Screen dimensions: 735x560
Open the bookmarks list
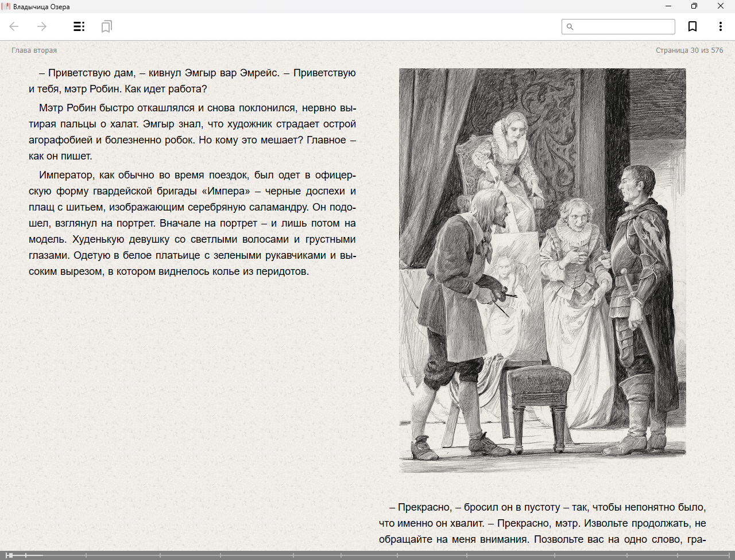pyautogui.click(x=106, y=26)
